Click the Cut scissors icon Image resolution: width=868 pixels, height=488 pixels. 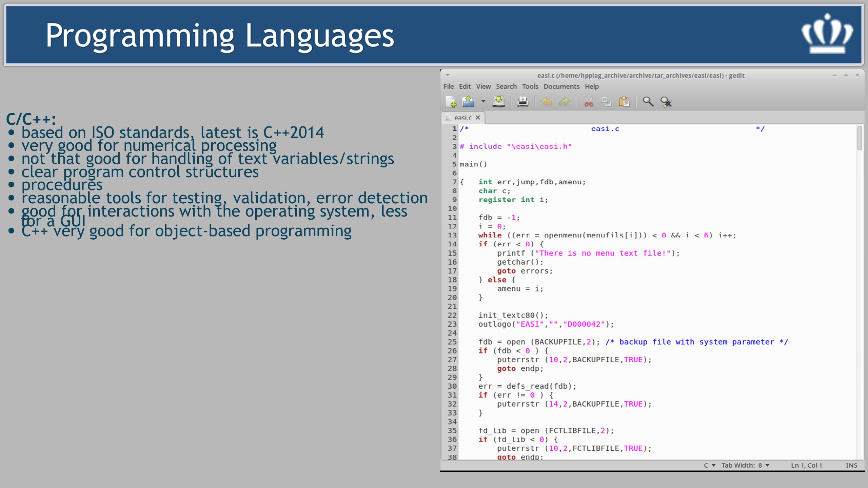pos(589,102)
